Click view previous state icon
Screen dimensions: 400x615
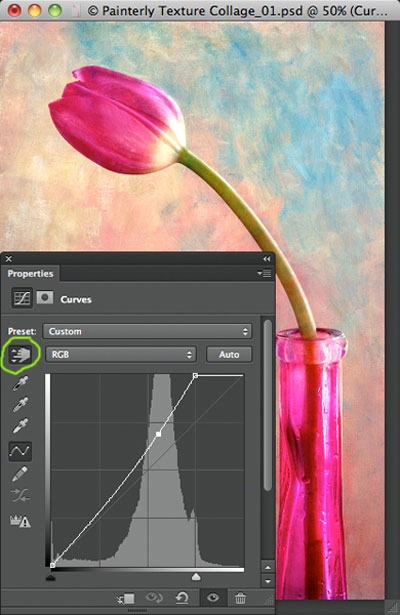[x=154, y=598]
